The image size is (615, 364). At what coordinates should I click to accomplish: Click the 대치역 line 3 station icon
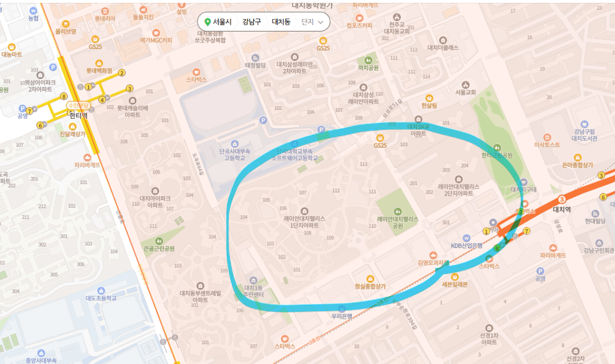pyautogui.click(x=561, y=200)
